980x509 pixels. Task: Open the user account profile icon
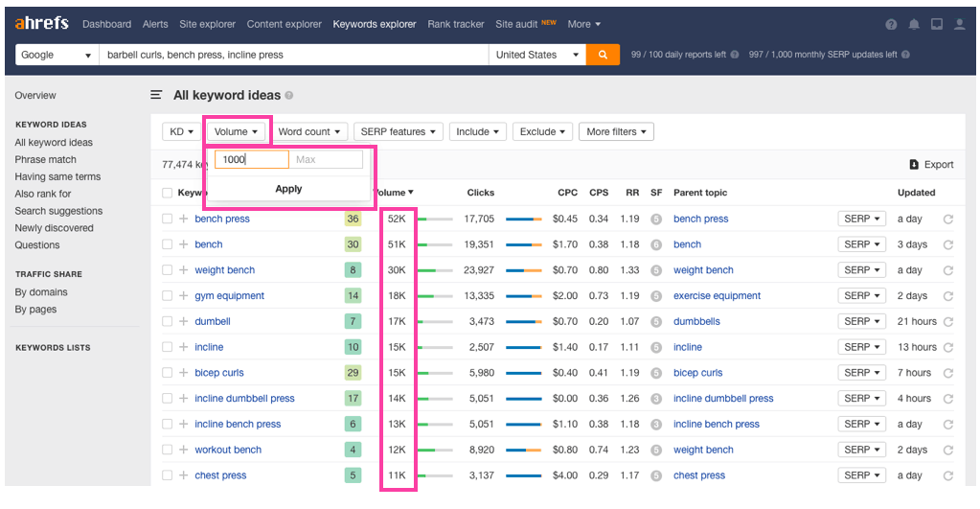click(959, 24)
